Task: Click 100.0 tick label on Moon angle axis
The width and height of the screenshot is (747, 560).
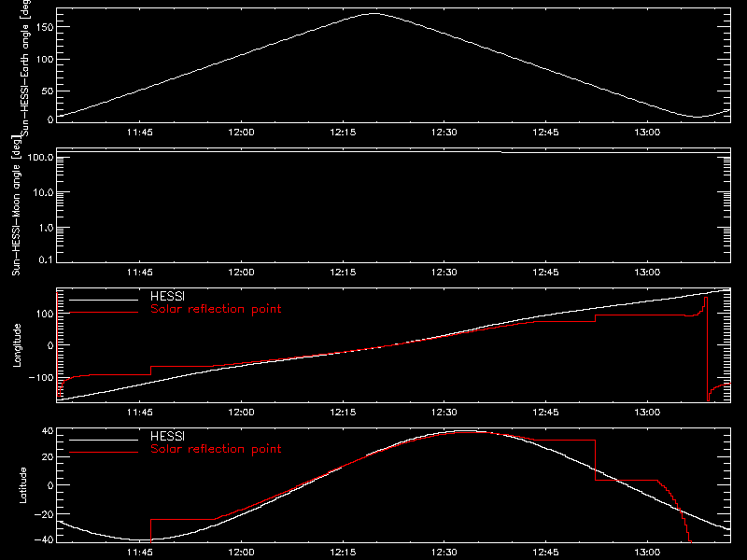Action: tap(40, 157)
